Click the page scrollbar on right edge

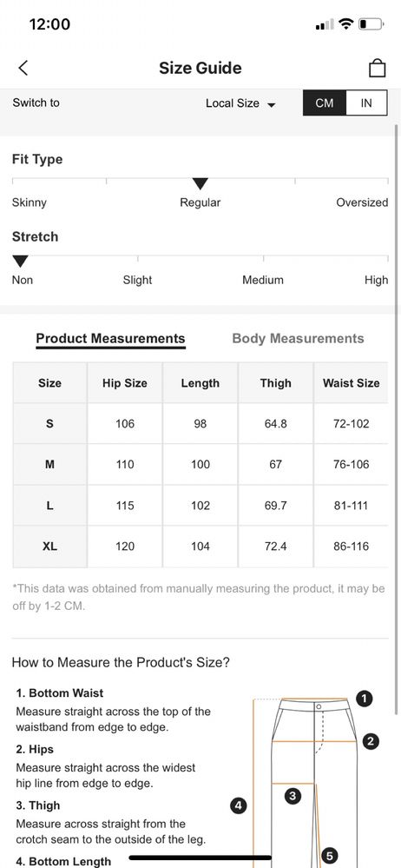tap(396, 419)
